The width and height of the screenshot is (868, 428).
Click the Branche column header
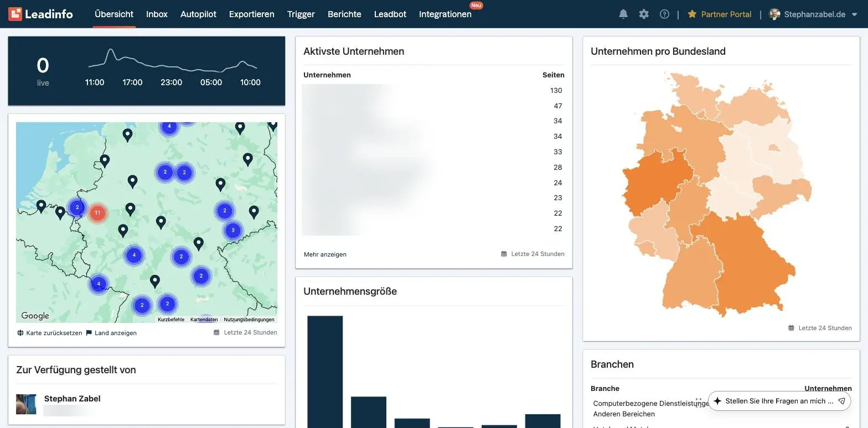[605, 388]
